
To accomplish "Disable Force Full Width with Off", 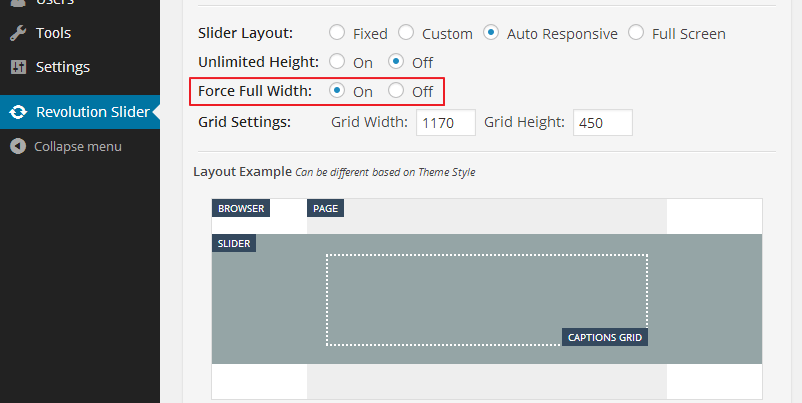I will pyautogui.click(x=397, y=91).
